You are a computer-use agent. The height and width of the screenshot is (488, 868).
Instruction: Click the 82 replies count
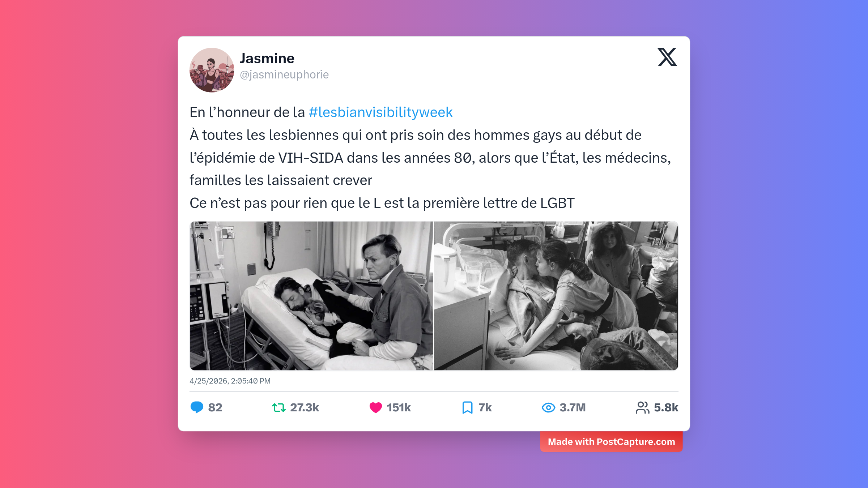coord(215,408)
